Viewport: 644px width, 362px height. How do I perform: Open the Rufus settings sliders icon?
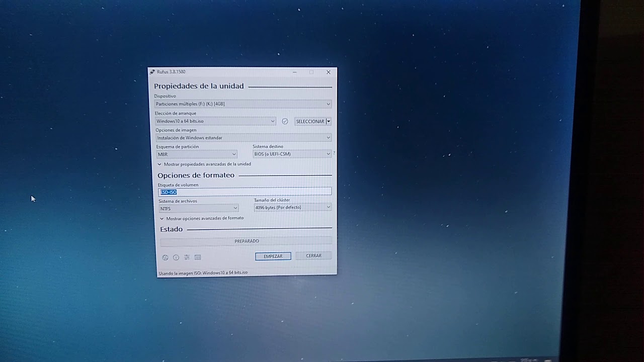187,257
